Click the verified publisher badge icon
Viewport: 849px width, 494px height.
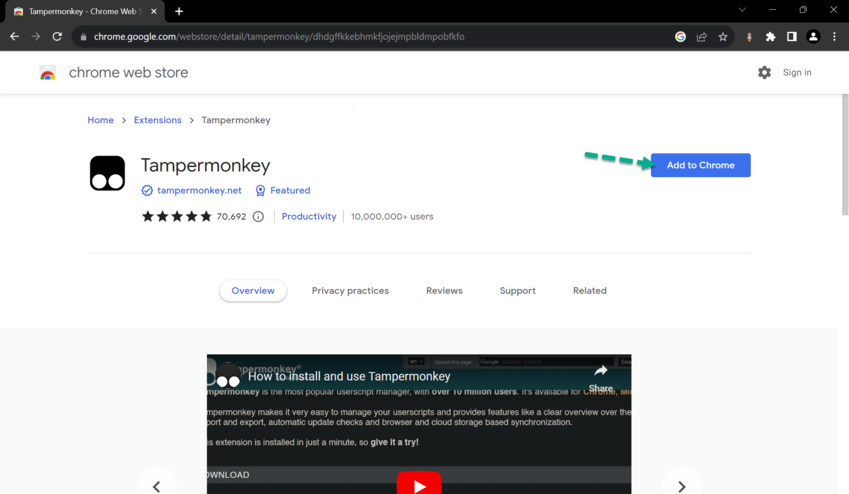click(147, 190)
